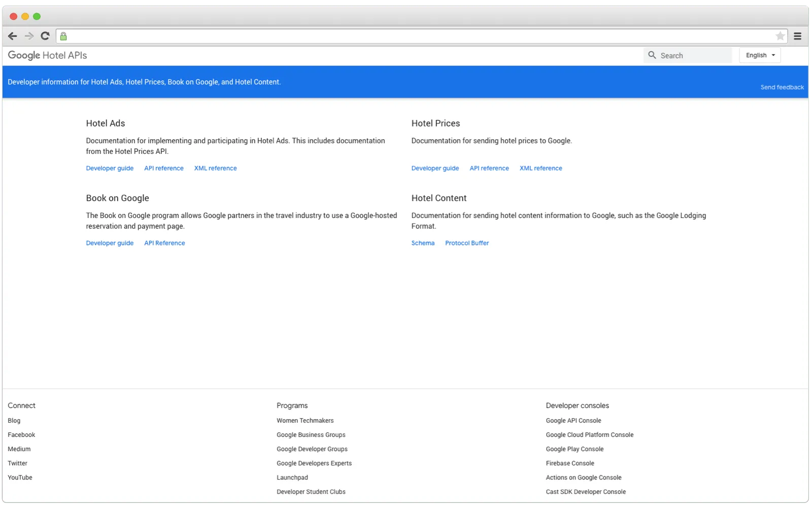Click the browser address bar
The height and width of the screenshot is (508, 812).
coord(421,36)
